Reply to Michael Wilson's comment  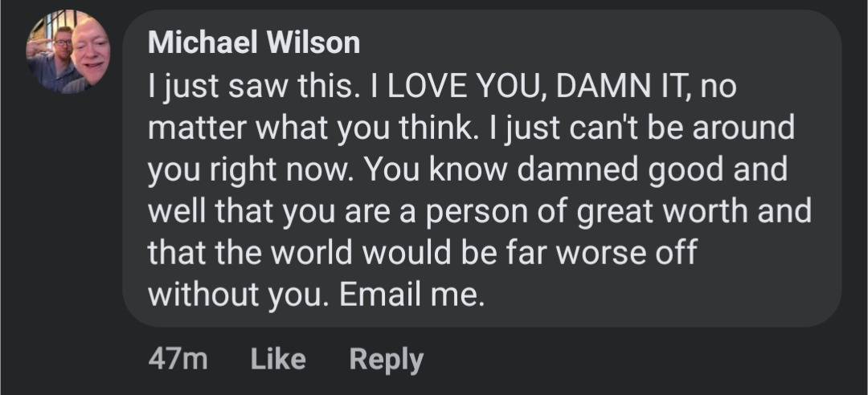pos(386,359)
